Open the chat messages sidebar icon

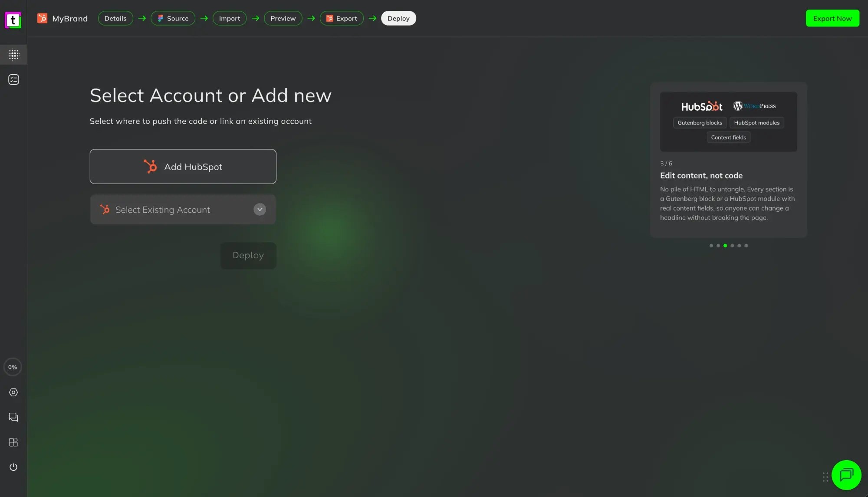pyautogui.click(x=13, y=417)
